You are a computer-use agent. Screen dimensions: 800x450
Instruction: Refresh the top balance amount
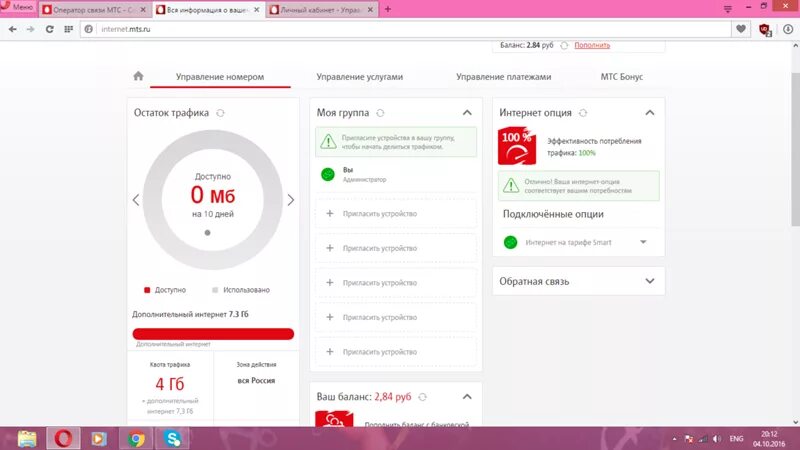click(564, 45)
